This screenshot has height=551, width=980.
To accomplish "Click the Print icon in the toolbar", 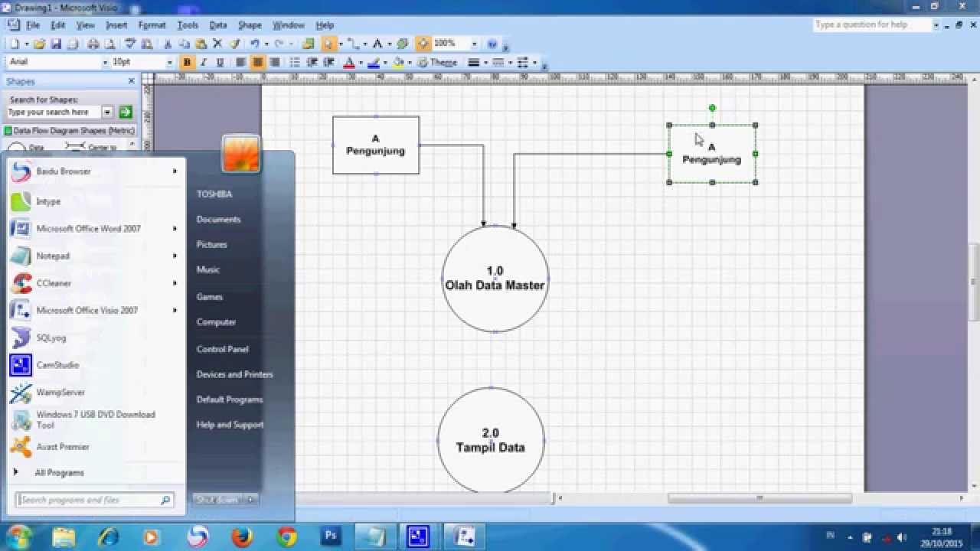I will pos(93,44).
